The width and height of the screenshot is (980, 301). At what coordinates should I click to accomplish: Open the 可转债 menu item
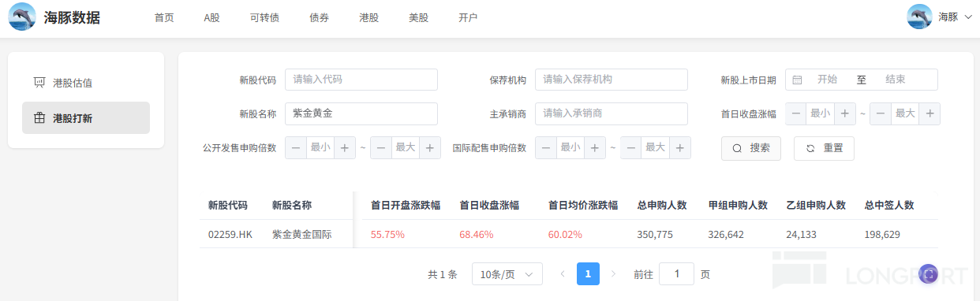point(264,17)
